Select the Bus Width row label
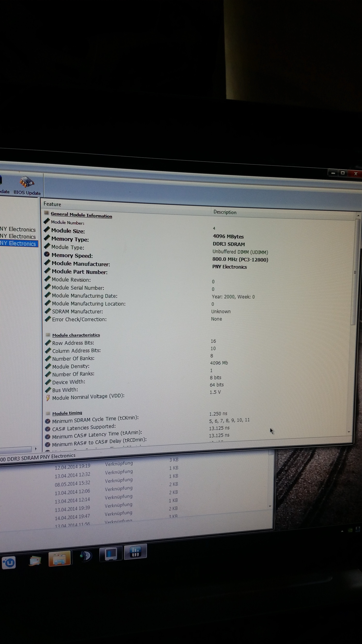Screen dimensions: 362x644 coord(65,390)
